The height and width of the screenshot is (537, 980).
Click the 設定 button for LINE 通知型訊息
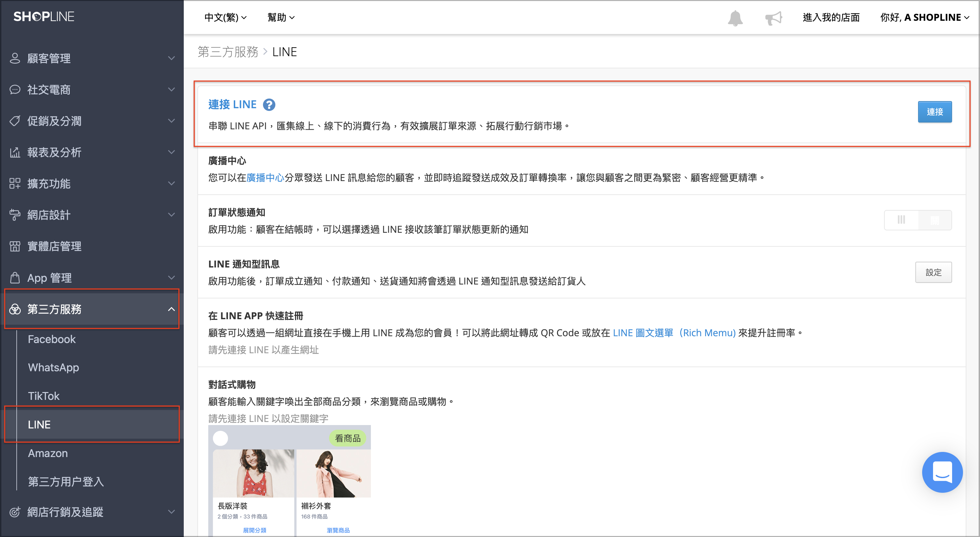click(x=933, y=272)
